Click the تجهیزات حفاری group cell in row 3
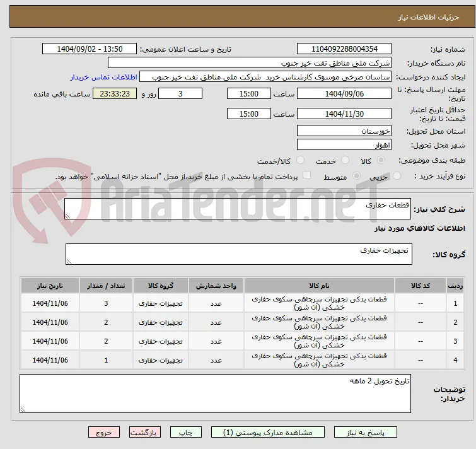 (161, 341)
